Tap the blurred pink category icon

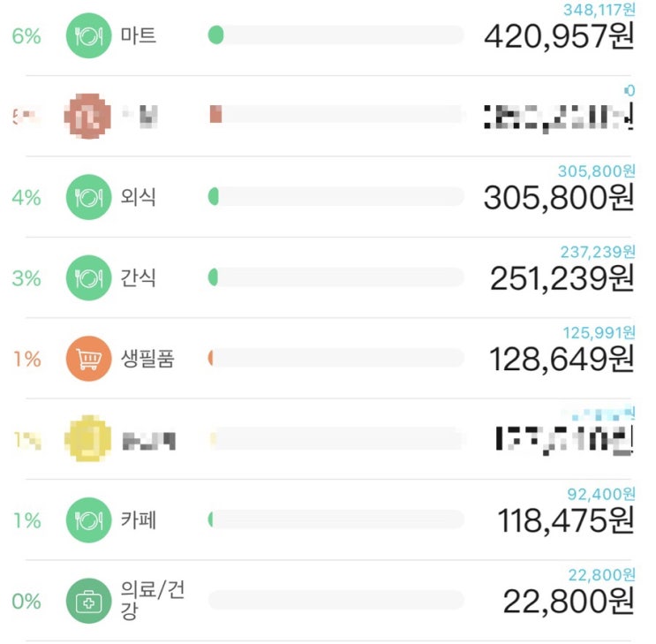point(88,116)
